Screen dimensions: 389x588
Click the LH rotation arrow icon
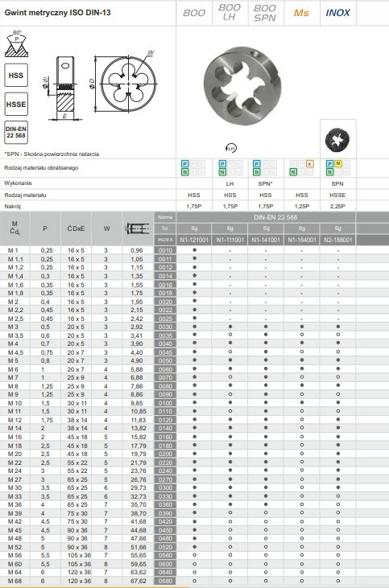tap(232, 148)
